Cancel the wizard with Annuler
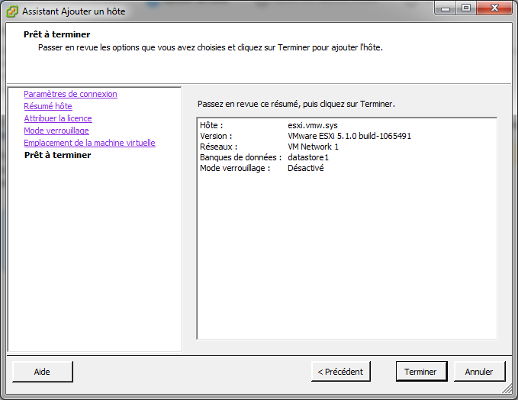 pyautogui.click(x=479, y=371)
